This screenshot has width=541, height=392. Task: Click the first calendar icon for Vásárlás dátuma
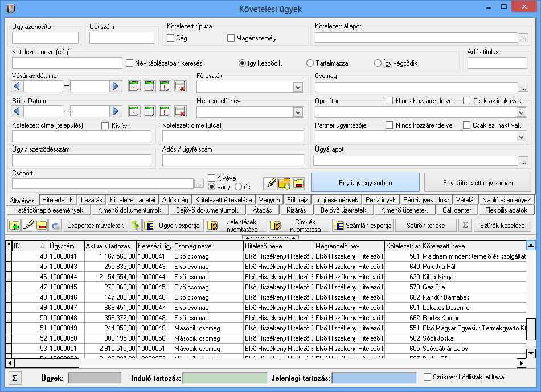pos(134,86)
